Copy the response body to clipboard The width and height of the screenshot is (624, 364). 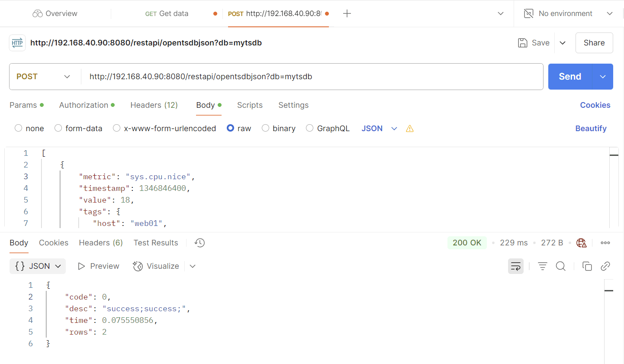(587, 266)
